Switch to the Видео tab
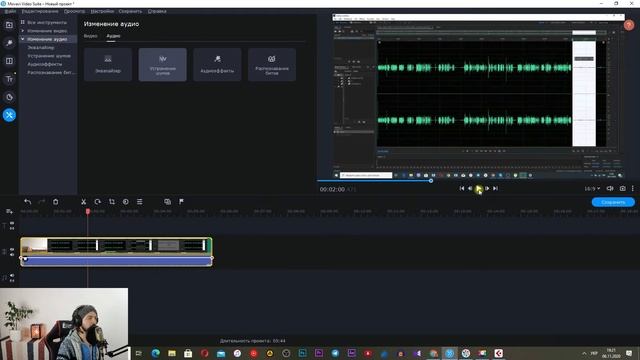 pos(91,36)
